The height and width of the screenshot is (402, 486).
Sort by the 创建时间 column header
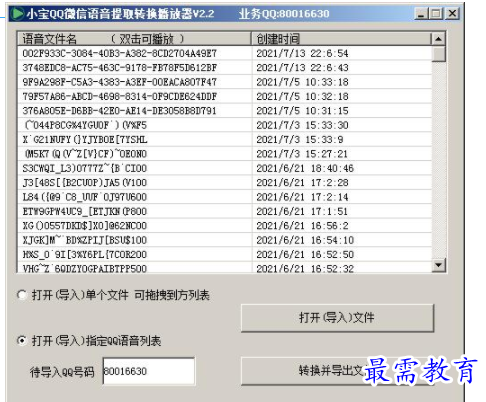[341, 39]
